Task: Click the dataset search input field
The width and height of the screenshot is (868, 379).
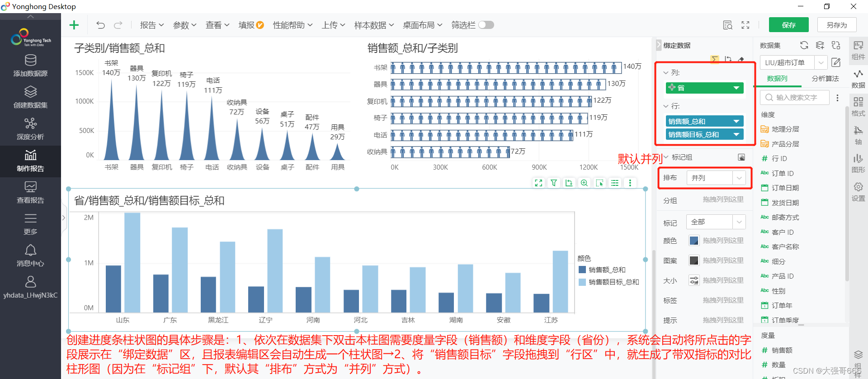Action: coord(795,97)
